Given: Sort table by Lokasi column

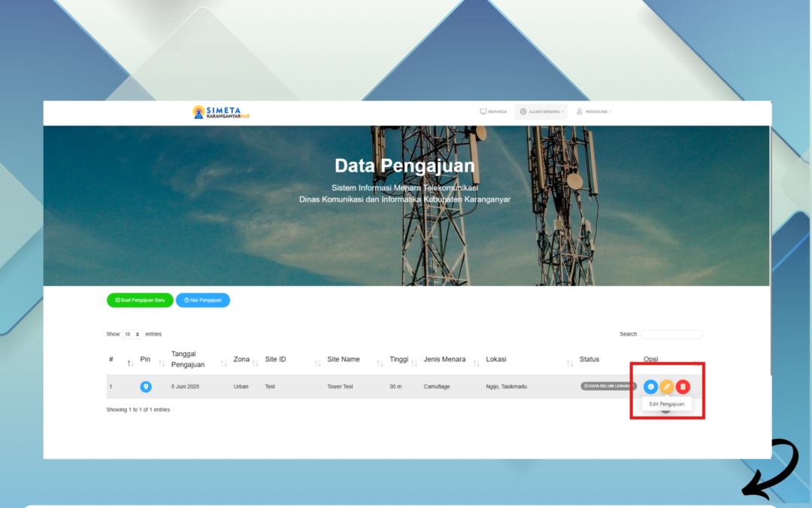Looking at the screenshot, I should point(496,360).
